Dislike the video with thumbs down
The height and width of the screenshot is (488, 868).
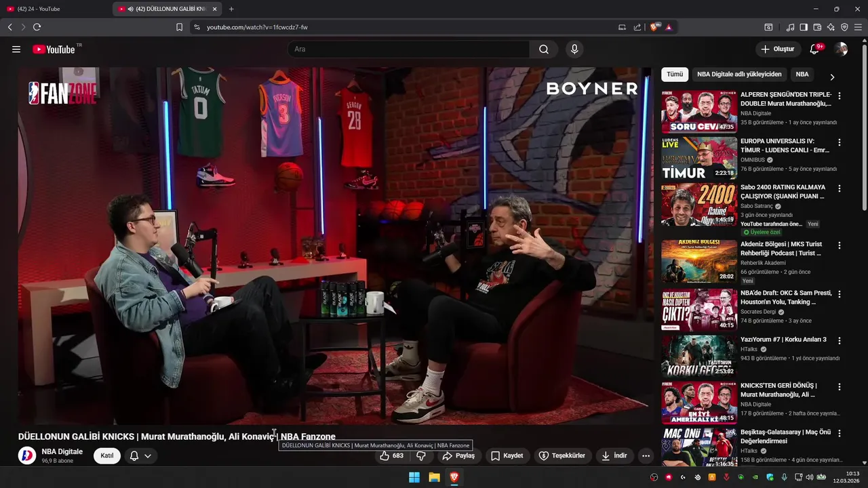coord(421,455)
